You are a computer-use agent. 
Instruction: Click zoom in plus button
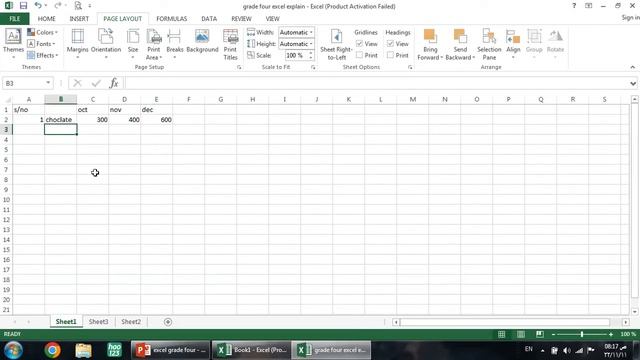click(611, 334)
